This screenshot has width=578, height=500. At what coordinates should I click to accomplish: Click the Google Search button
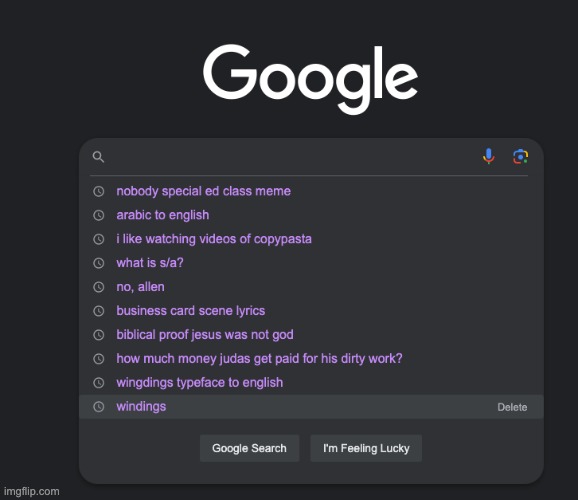249,448
